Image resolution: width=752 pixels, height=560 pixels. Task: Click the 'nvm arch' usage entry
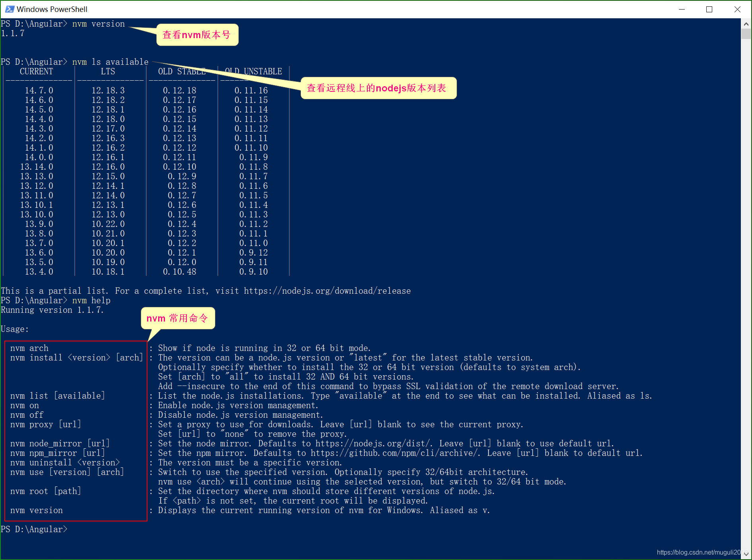tap(29, 348)
